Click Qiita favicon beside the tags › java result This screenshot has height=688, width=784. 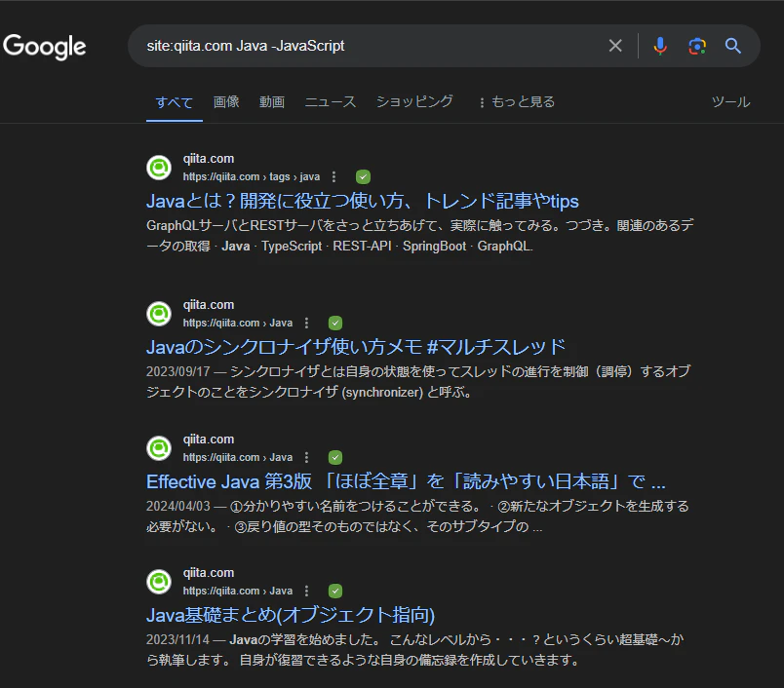[159, 168]
